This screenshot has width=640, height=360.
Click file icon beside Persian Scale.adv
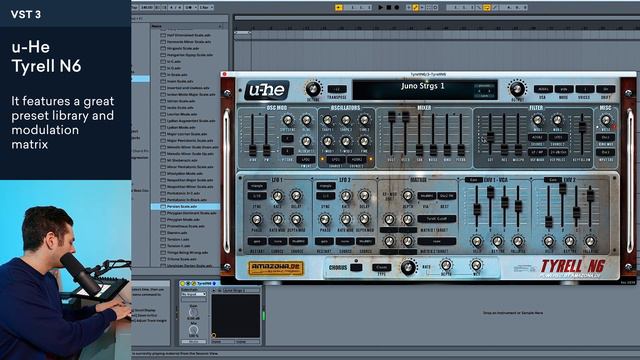point(163,207)
